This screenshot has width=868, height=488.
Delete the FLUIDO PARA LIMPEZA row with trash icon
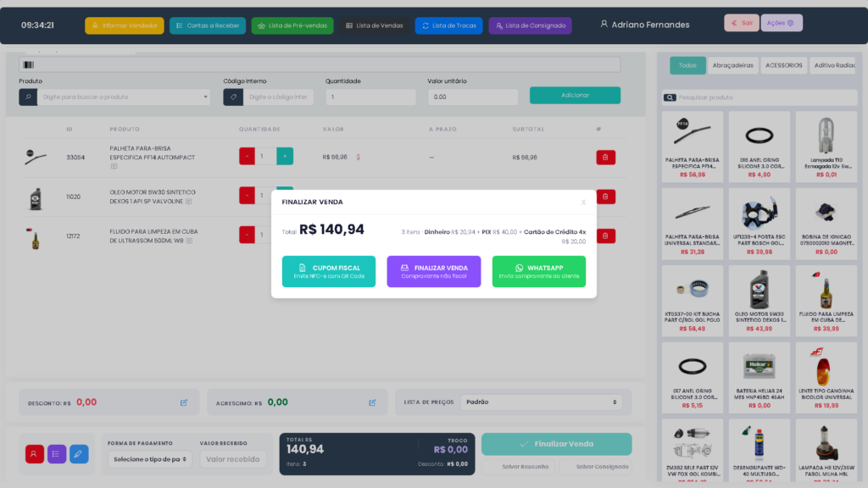coord(605,236)
